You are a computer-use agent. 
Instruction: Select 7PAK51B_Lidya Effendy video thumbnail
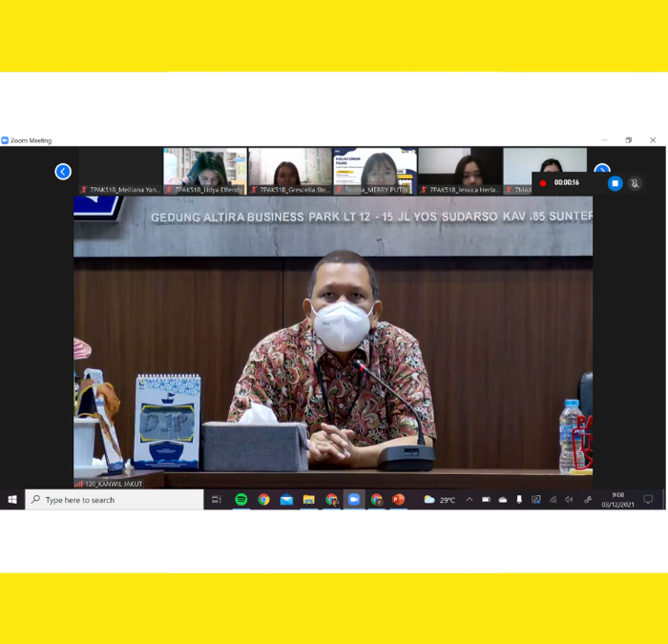(205, 171)
